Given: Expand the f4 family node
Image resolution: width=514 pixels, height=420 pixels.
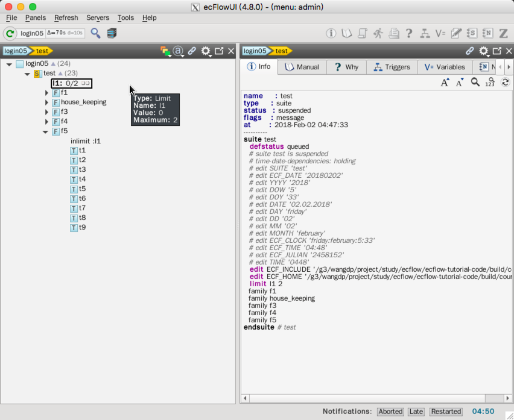Looking at the screenshot, I should coord(47,122).
